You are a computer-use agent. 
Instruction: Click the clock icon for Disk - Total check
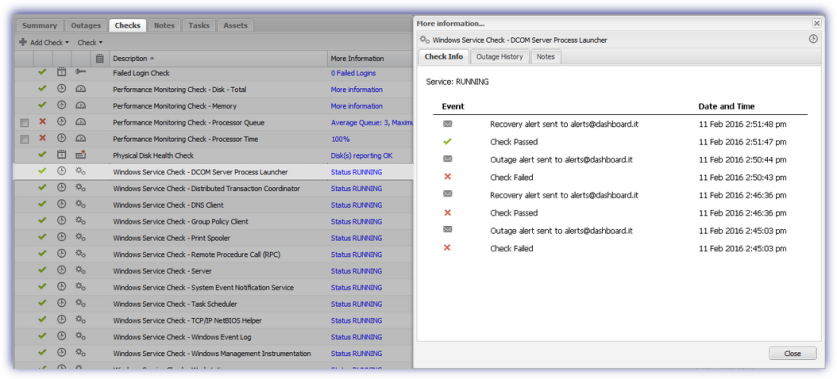click(x=61, y=89)
